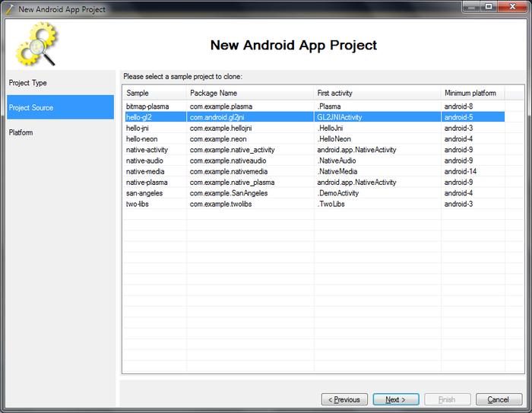Click the android-8 platform cell

coord(458,106)
